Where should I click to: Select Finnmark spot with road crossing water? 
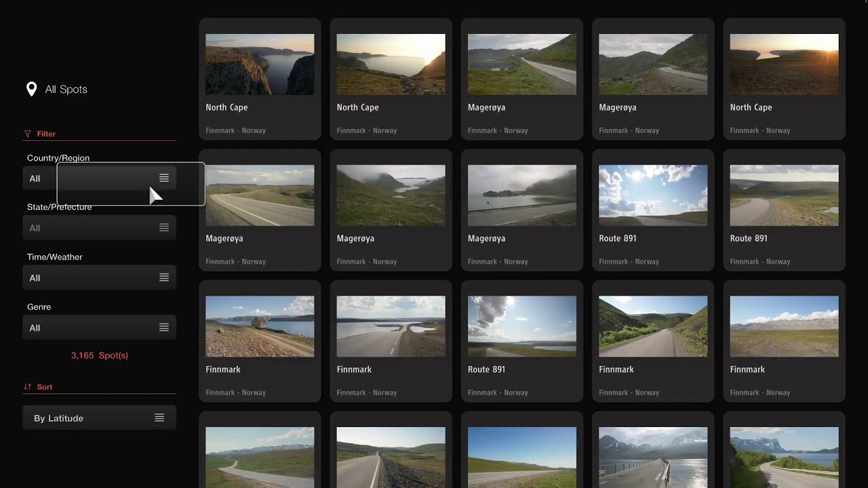(391, 341)
